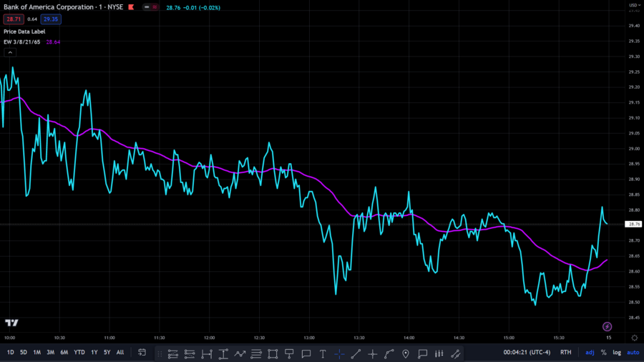
Task: Toggle log scale mode
Action: pos(617,352)
